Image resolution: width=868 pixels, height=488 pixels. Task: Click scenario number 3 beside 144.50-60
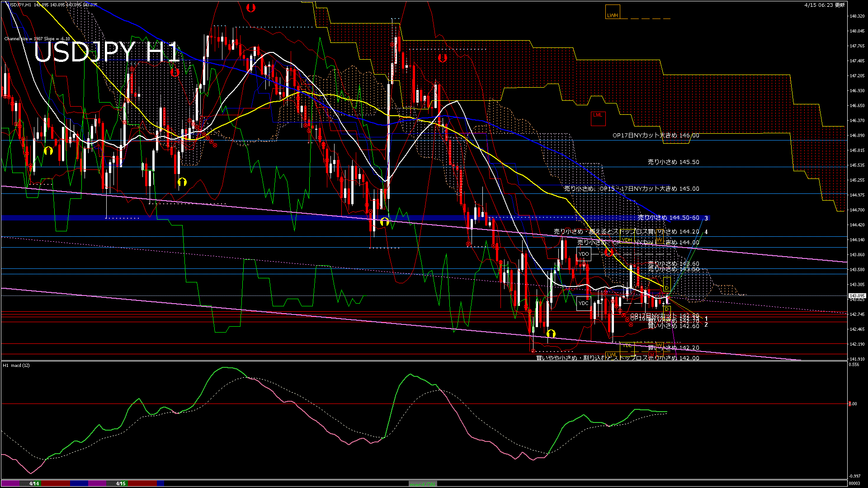click(706, 218)
